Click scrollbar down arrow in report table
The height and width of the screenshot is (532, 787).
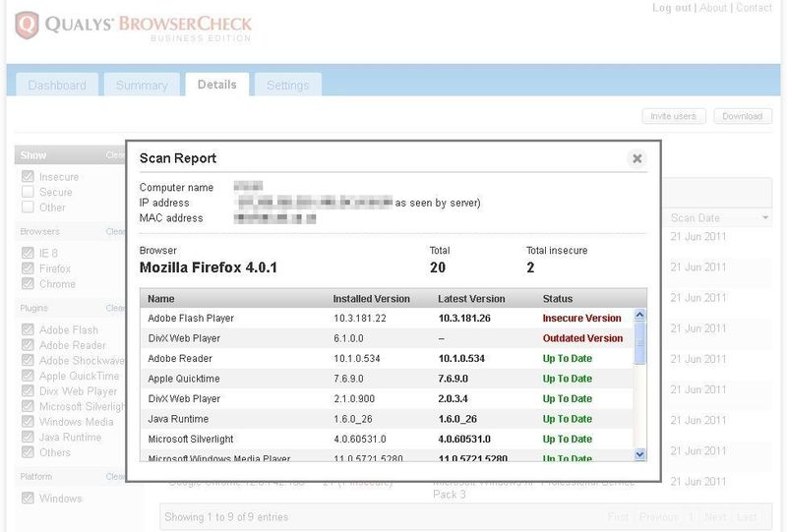[x=640, y=454]
